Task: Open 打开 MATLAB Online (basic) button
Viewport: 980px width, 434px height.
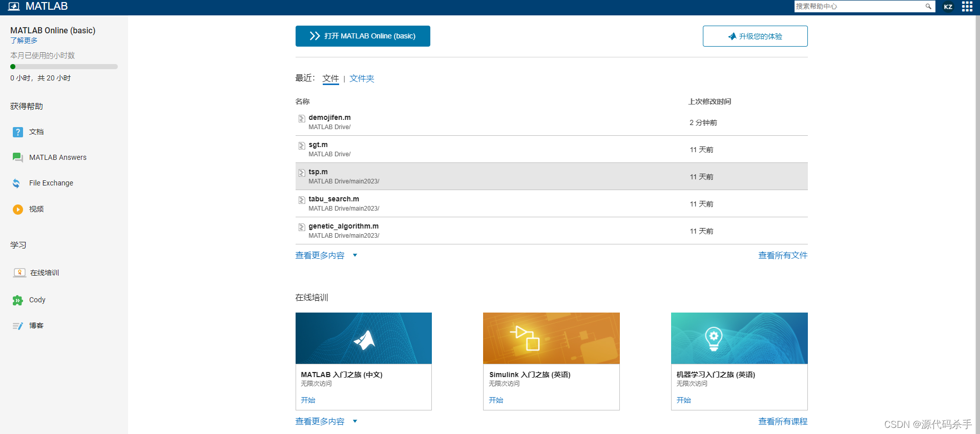Action: tap(363, 36)
